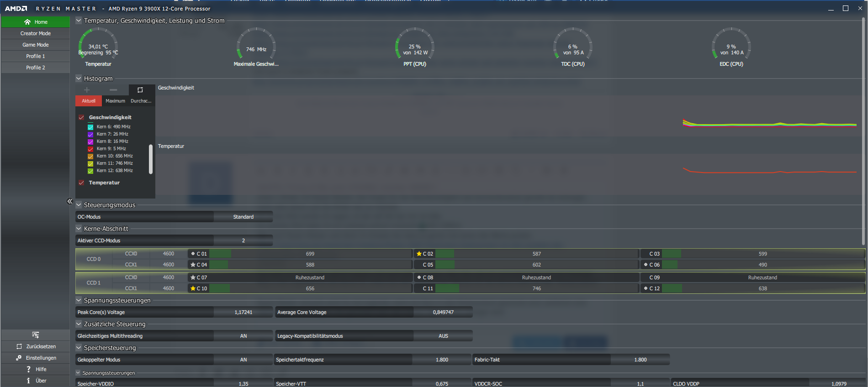Click the Speichertaktfrequenz 1.800 field
The height and width of the screenshot is (387, 868).
pos(442,360)
